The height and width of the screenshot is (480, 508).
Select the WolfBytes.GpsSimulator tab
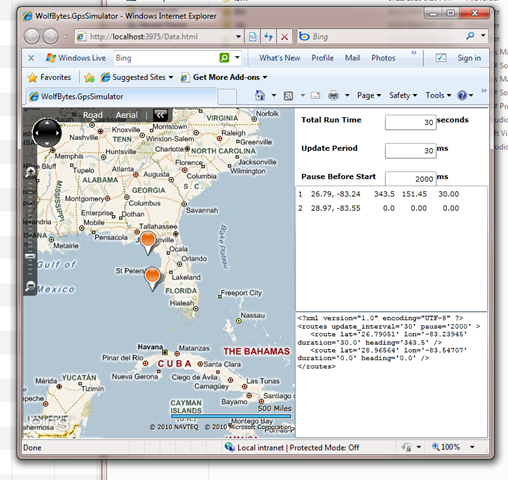click(x=122, y=97)
